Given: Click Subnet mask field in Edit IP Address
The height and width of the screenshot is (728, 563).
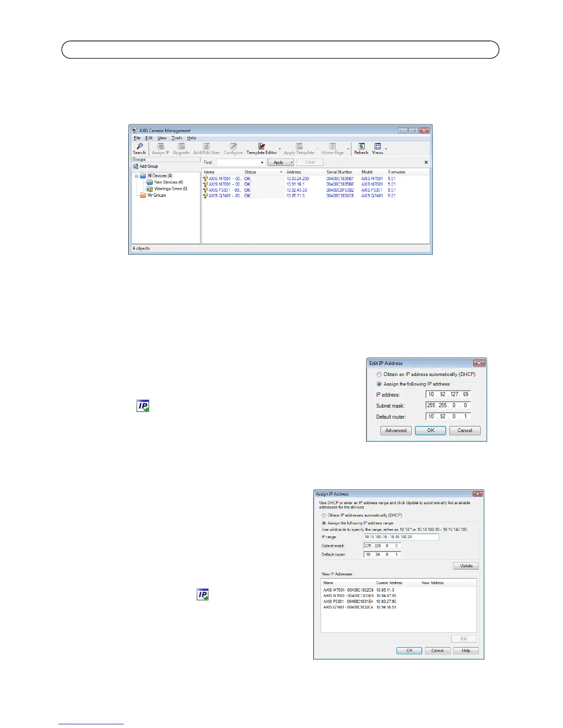Looking at the screenshot, I should coord(448,405).
